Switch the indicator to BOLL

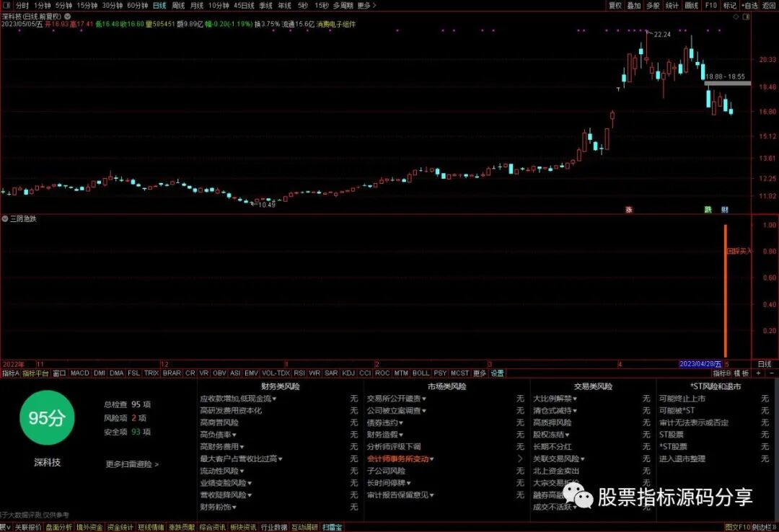(x=421, y=373)
